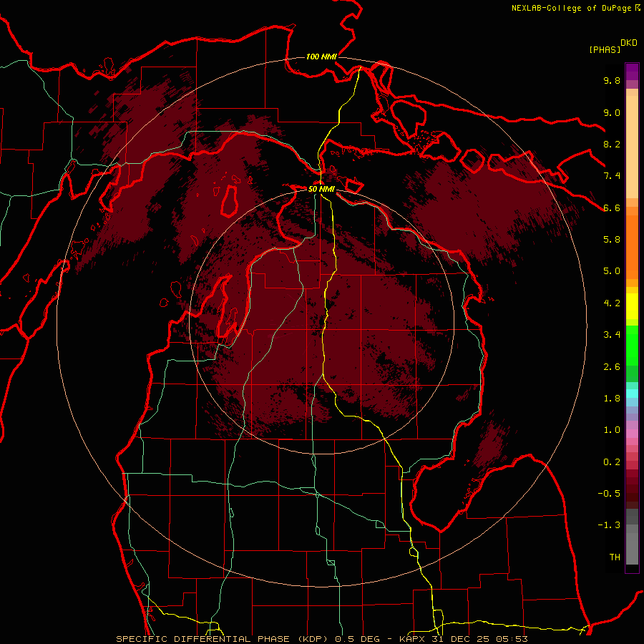644x644 pixels.
Task: Click the 100 NMI range ring label
Action: 321,57
